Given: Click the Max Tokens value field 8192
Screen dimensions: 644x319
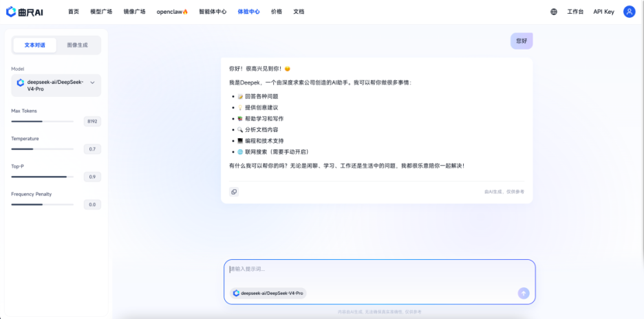Looking at the screenshot, I should tap(92, 122).
